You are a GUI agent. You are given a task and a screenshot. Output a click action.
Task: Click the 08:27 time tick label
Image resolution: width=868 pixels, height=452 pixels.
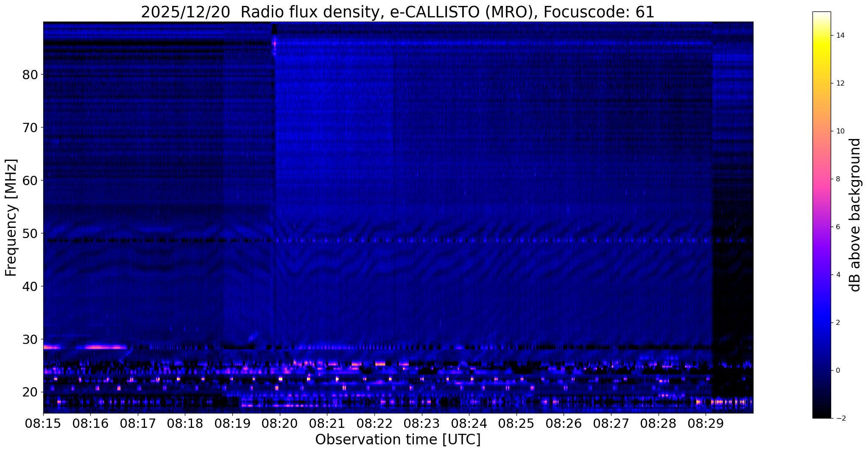tap(611, 424)
